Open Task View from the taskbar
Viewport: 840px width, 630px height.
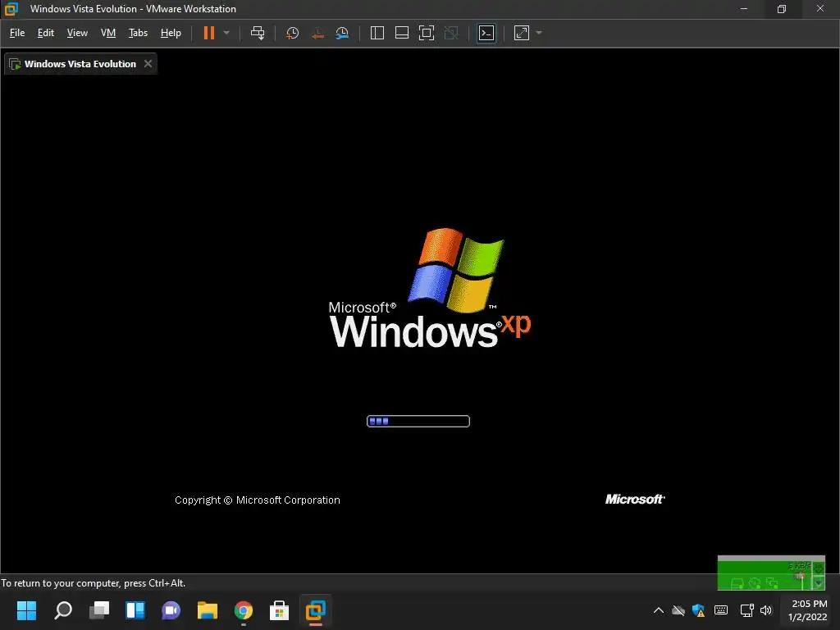pyautogui.click(x=99, y=610)
